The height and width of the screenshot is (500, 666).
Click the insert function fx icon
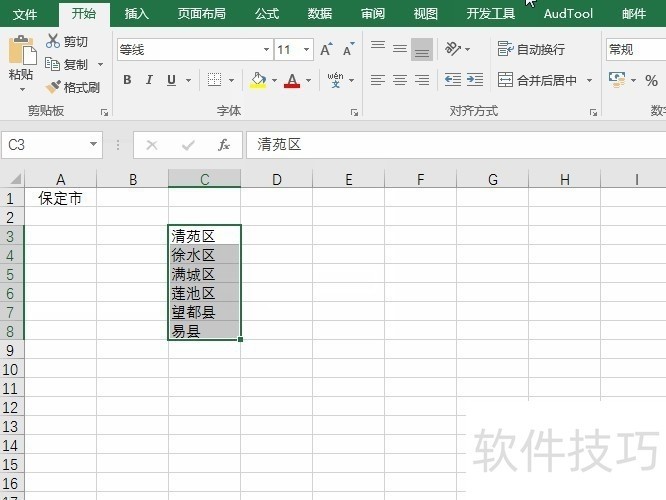click(x=224, y=145)
